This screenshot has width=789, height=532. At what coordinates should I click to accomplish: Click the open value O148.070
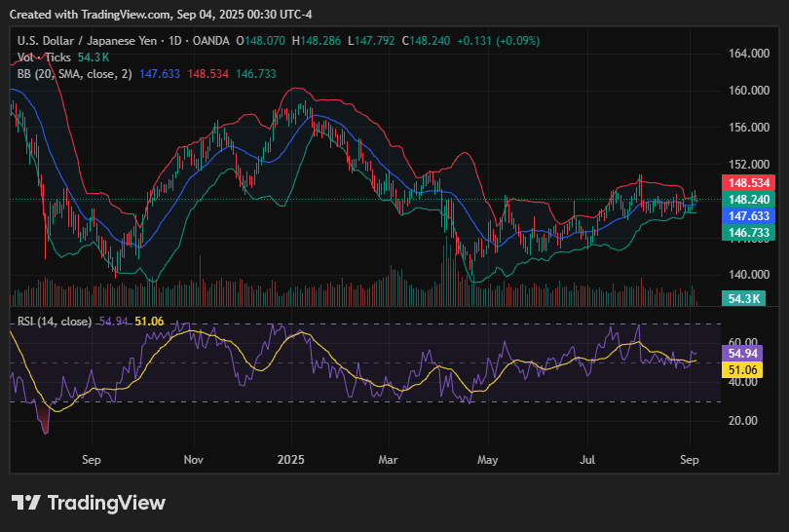coord(261,41)
